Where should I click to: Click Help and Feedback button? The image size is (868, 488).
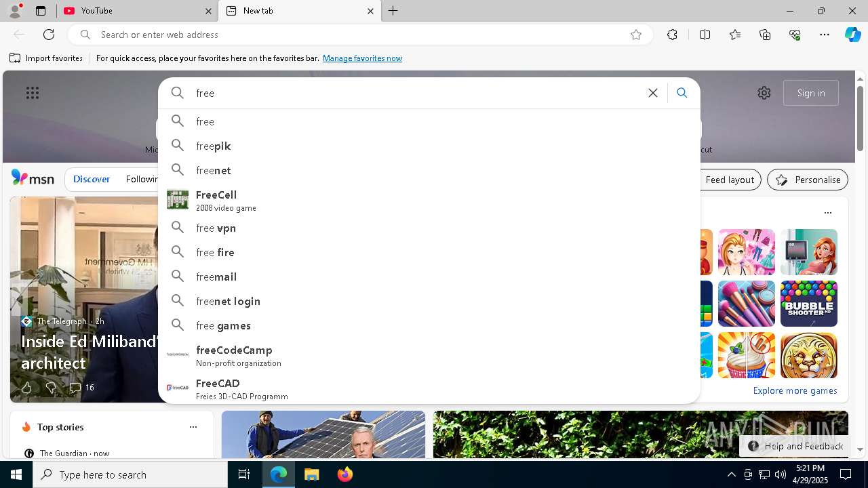pos(795,446)
